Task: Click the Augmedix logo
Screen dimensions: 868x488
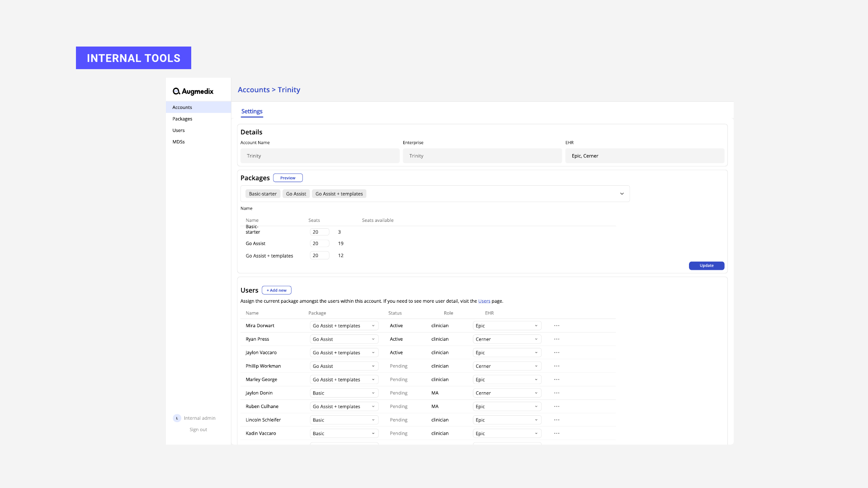Action: point(193,91)
